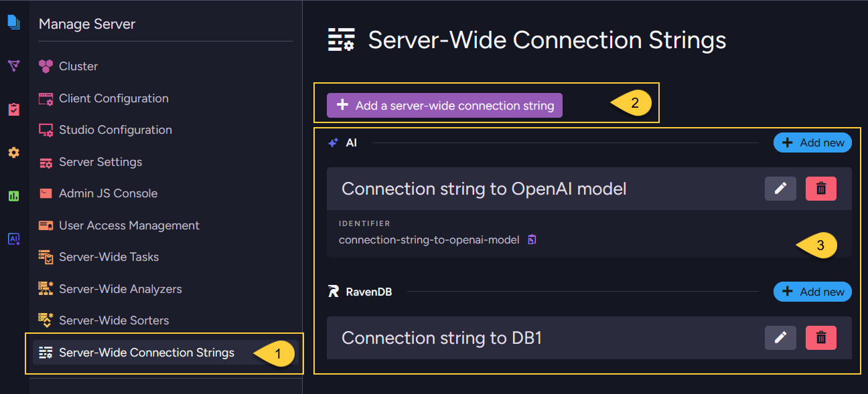This screenshot has height=394, width=868.
Task: Click the Server-Wide Connection Strings sidebar icon
Action: pyautogui.click(x=46, y=353)
